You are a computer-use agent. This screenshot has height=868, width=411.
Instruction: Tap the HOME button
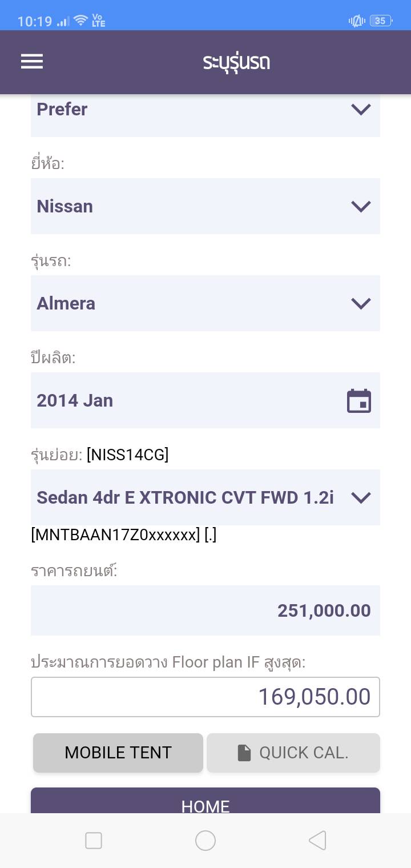click(x=205, y=802)
